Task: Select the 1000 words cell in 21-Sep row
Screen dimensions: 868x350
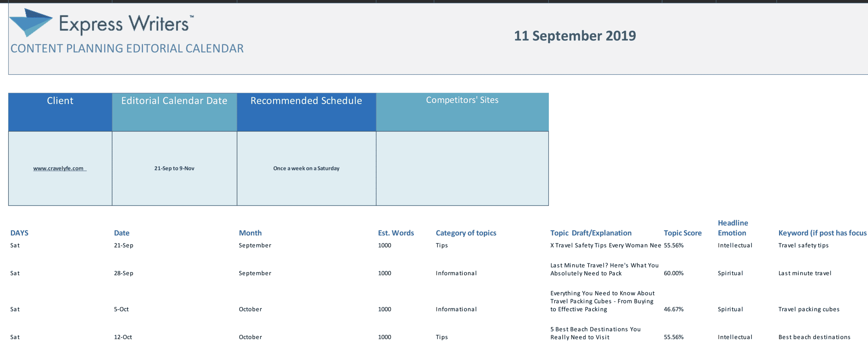Action: pyautogui.click(x=385, y=246)
